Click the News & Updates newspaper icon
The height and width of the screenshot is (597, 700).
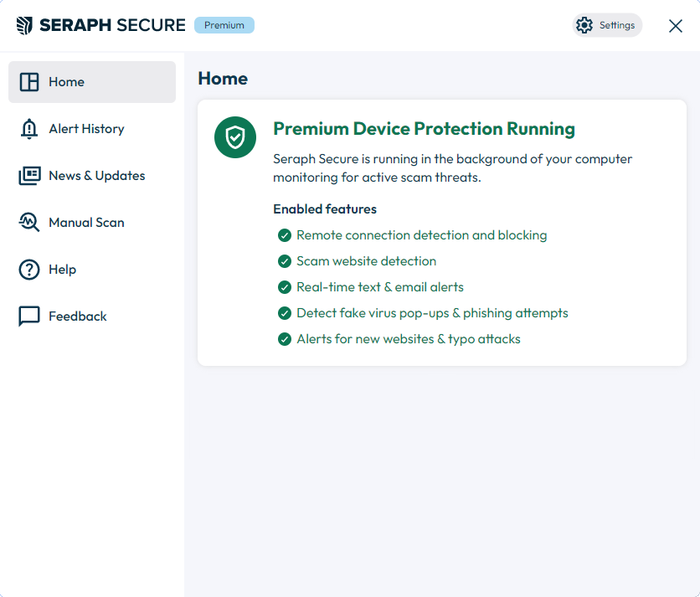tap(29, 176)
